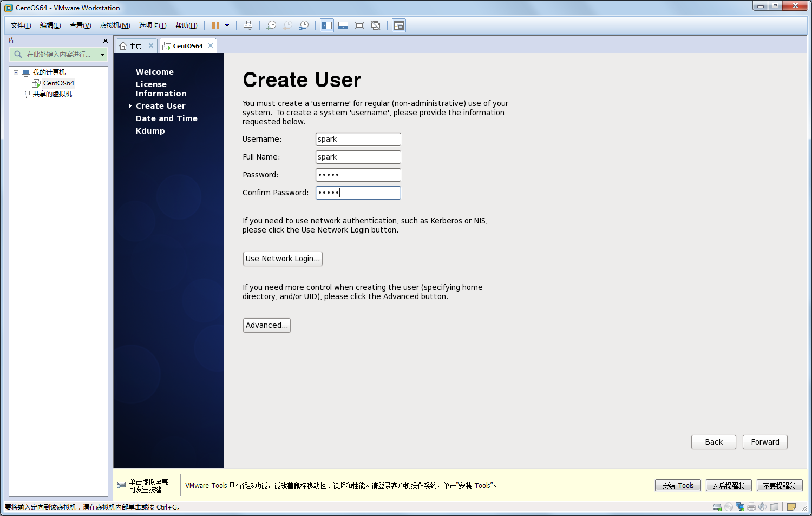Click the keyboard icon in the hint bar
The height and width of the screenshot is (516, 812).
pos(121,485)
